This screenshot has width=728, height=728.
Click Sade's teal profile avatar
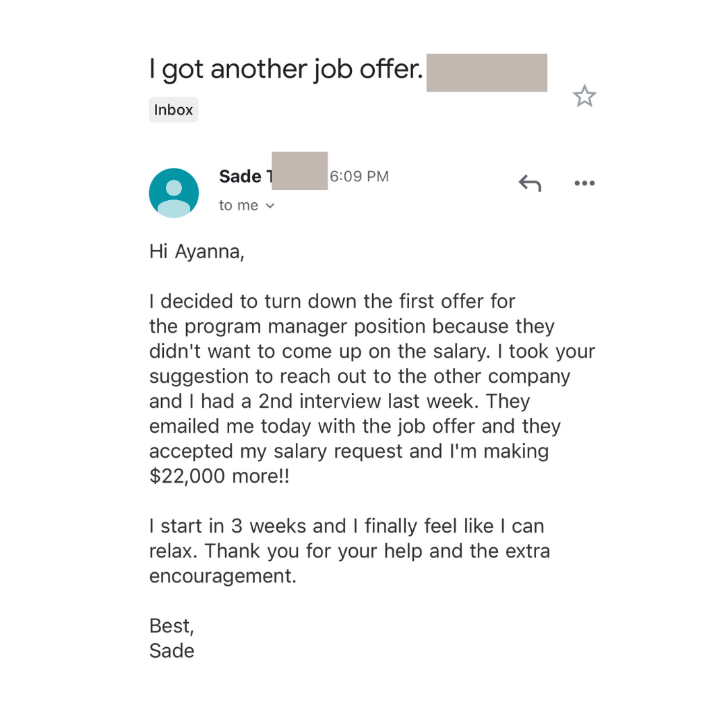174,193
